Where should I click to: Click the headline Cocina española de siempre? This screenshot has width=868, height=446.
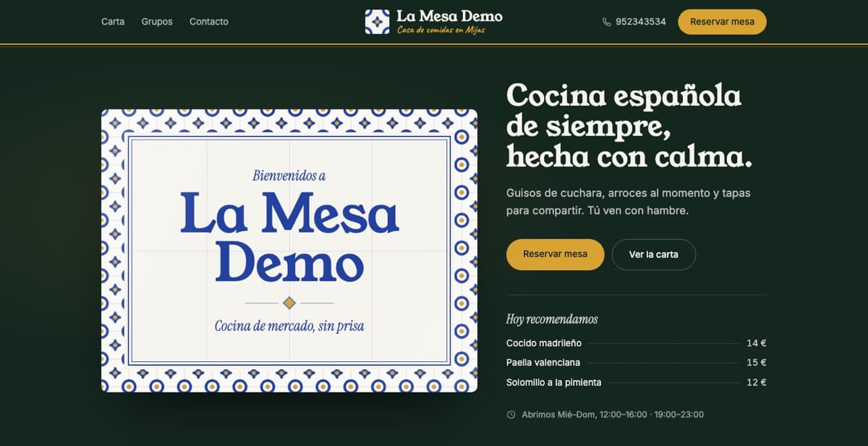pos(629,125)
